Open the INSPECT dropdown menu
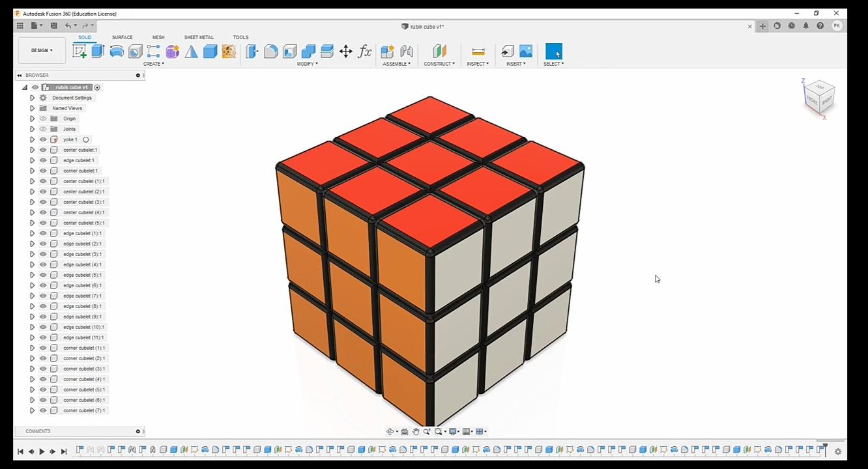This screenshot has width=868, height=469. 478,64
